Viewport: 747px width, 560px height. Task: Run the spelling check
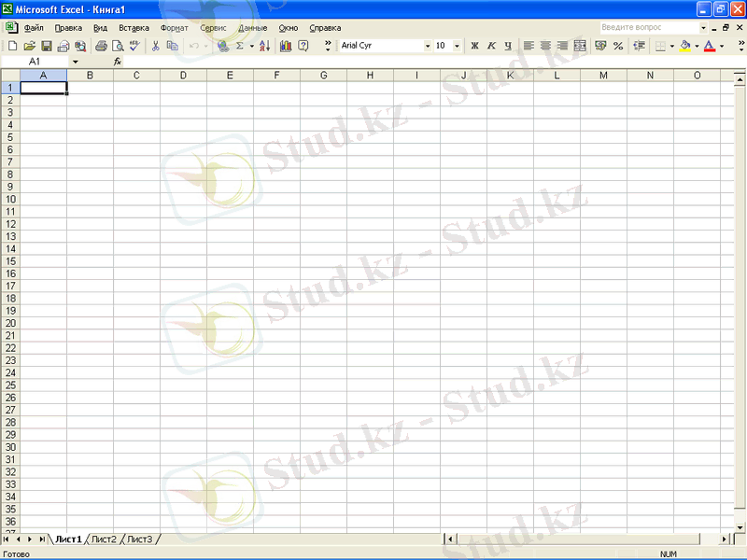click(x=134, y=46)
